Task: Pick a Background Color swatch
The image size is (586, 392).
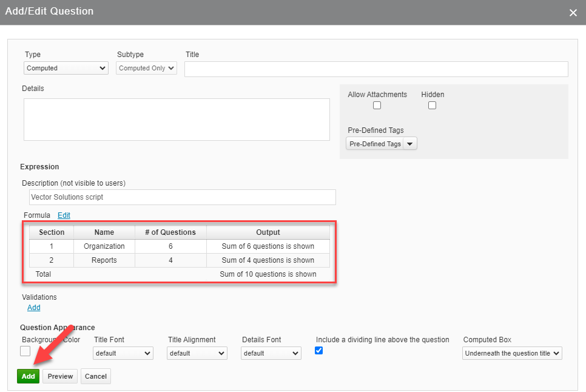Action: click(25, 351)
